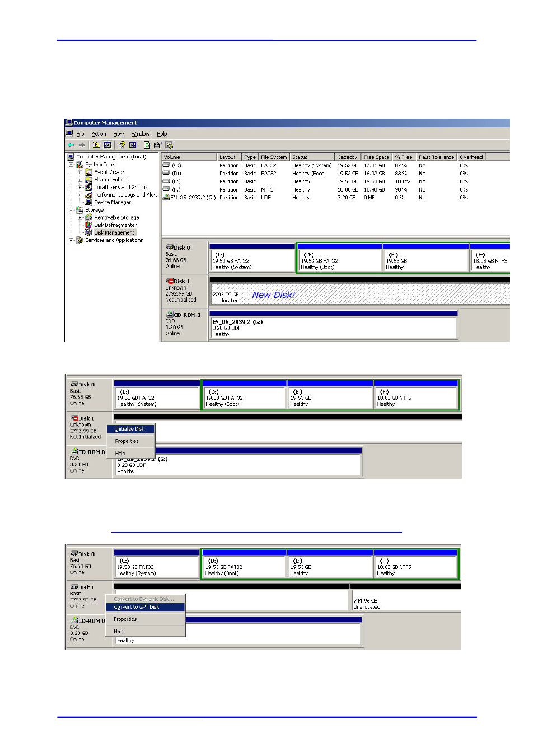Click the Disk 1 red icon in top window
This screenshot has height=756, width=534.
[170, 281]
